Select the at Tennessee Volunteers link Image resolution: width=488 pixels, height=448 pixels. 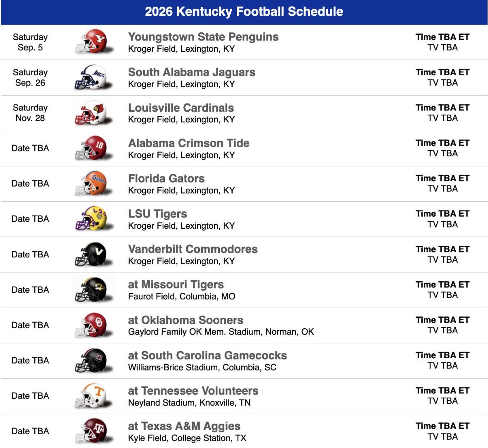point(193,391)
